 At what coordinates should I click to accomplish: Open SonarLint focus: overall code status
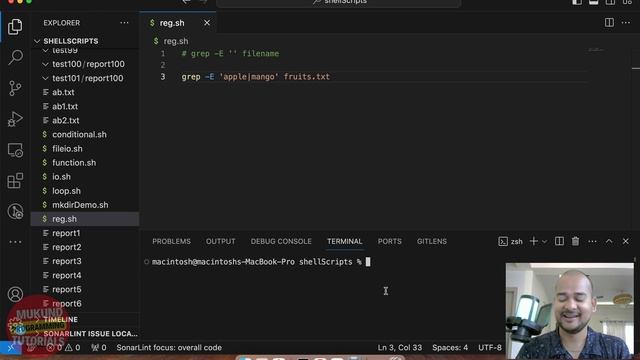pos(169,348)
